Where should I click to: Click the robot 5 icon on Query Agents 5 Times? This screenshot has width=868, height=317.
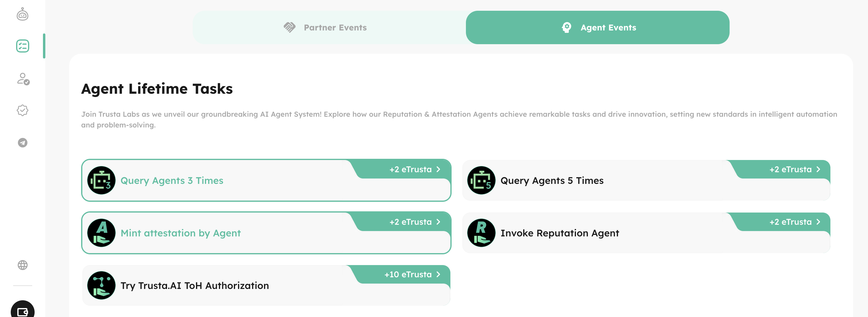(481, 180)
